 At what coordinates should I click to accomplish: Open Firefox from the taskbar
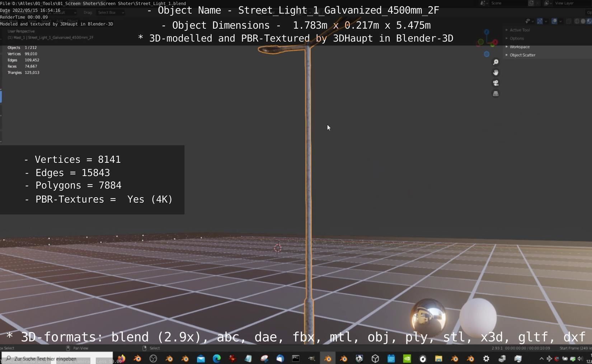pyautogui.click(x=121, y=358)
